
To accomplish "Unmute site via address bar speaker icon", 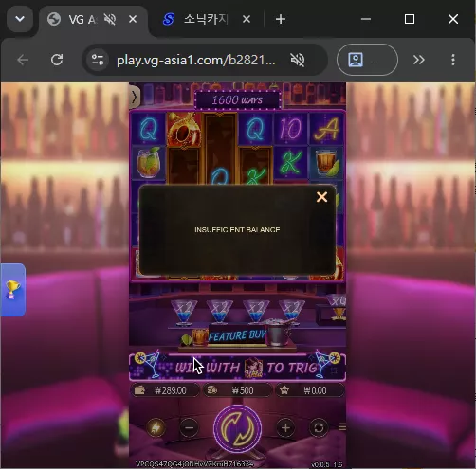I will 298,60.
